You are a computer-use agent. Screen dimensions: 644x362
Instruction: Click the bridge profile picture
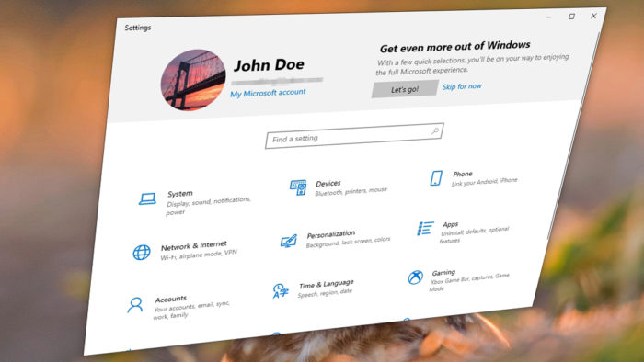(193, 80)
